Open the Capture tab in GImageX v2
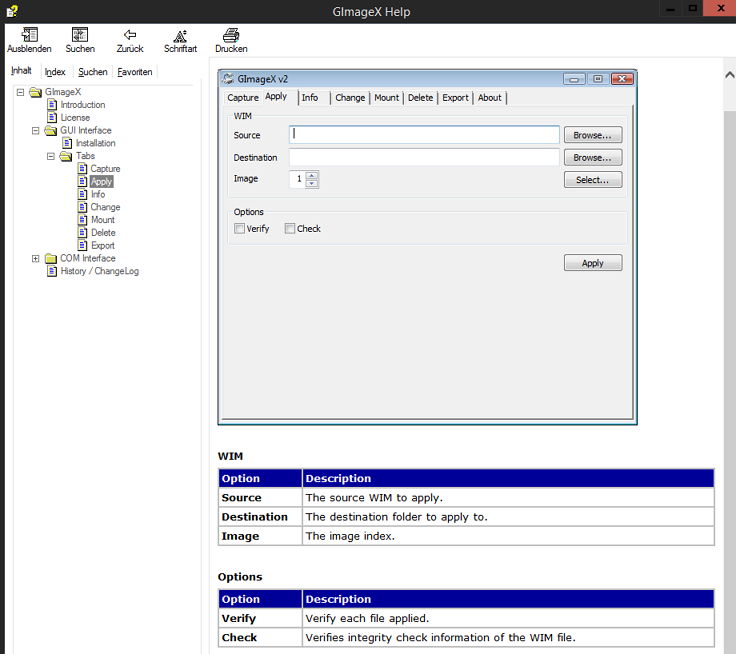 [x=243, y=98]
